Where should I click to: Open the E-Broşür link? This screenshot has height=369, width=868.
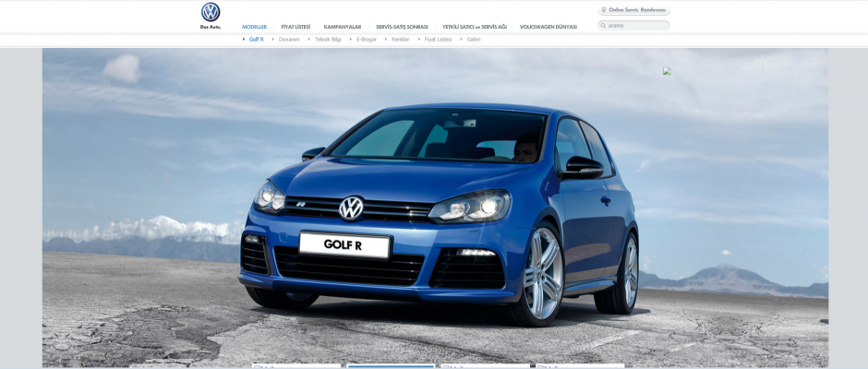[x=367, y=40]
